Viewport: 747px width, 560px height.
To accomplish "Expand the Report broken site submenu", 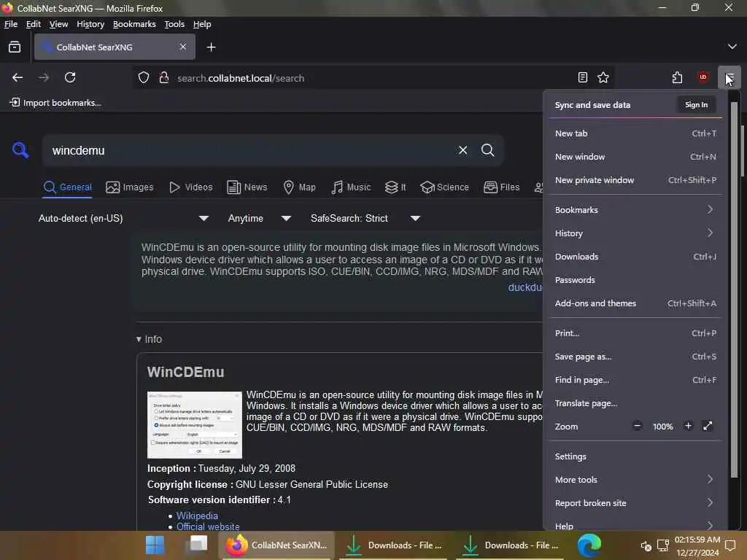I will tap(635, 503).
